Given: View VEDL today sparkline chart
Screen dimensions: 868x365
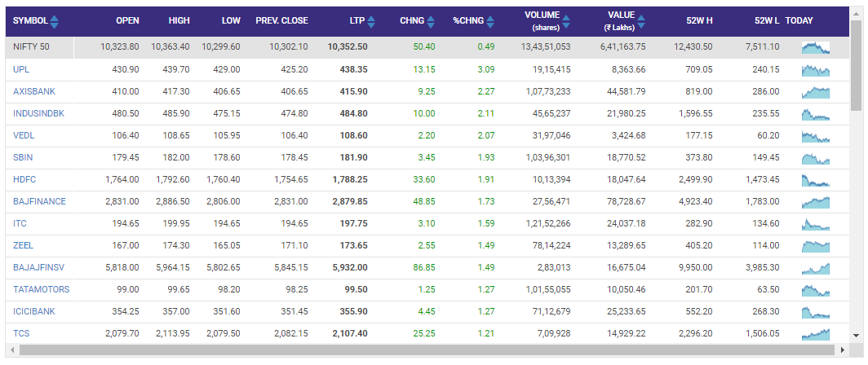Looking at the screenshot, I should tap(816, 136).
